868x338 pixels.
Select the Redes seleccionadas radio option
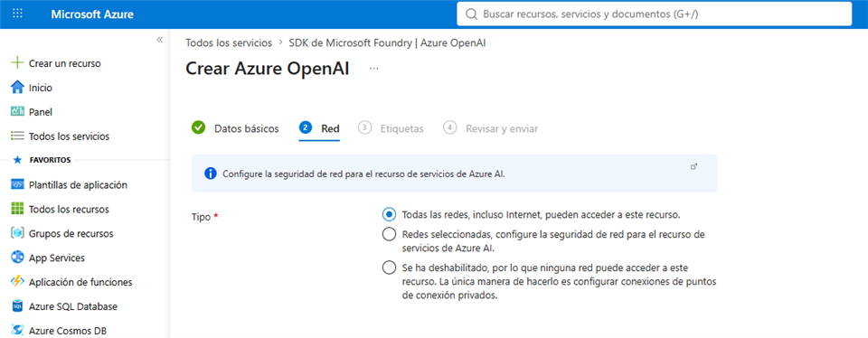[x=389, y=234]
